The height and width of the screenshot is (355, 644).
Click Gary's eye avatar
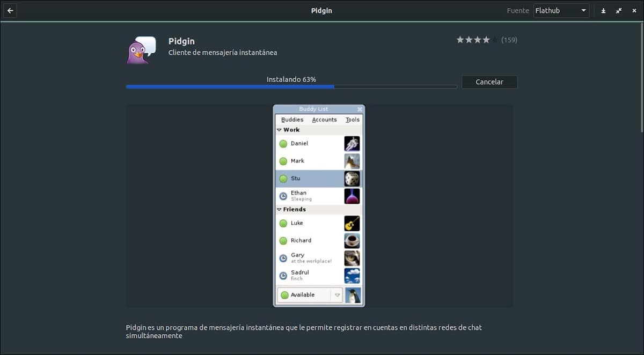[352, 258]
